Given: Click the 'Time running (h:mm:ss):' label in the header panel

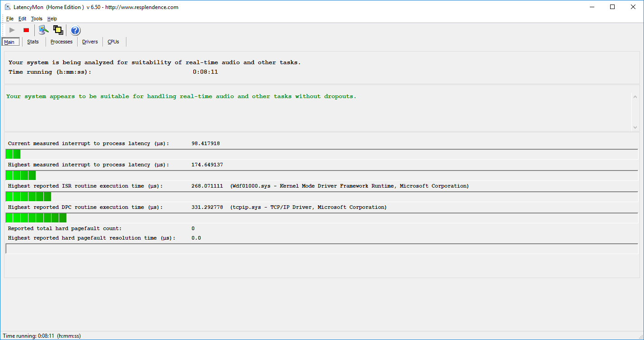Looking at the screenshot, I should click(x=50, y=72).
